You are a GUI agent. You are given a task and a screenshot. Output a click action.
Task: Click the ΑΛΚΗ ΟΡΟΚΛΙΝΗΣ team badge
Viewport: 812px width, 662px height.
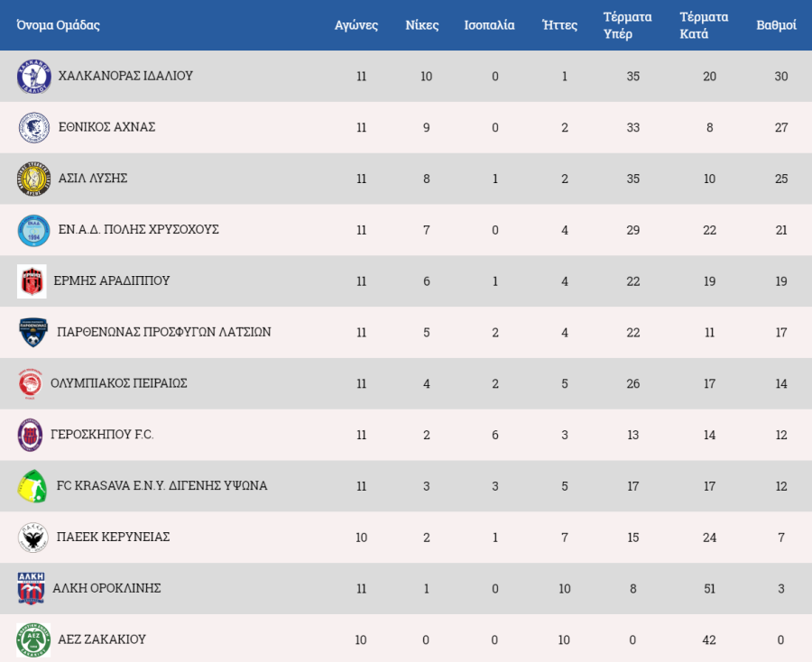pos(31,589)
